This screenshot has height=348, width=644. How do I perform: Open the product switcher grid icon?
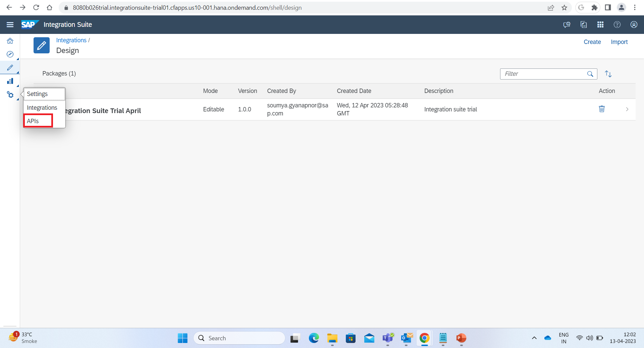600,24
